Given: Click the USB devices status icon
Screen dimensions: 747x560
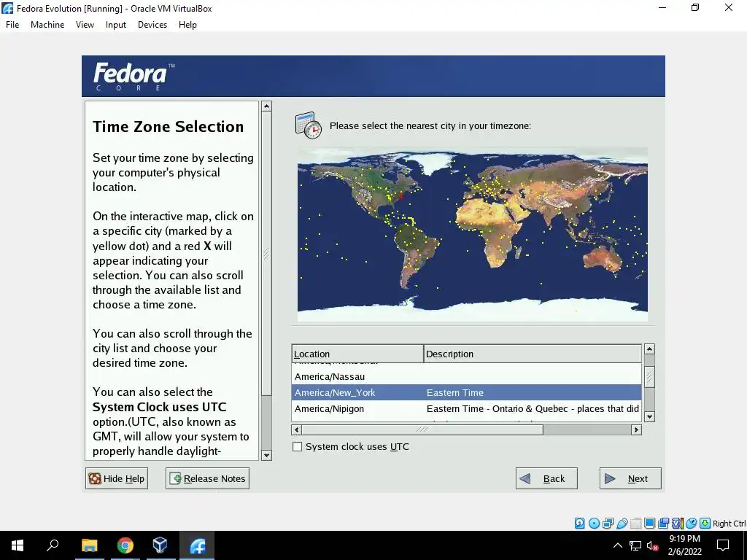Looking at the screenshot, I should tap(622, 524).
